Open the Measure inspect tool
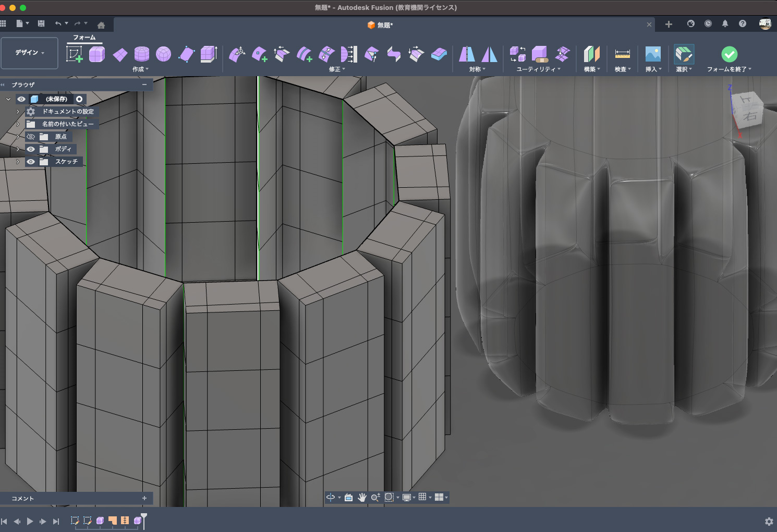 (x=622, y=54)
